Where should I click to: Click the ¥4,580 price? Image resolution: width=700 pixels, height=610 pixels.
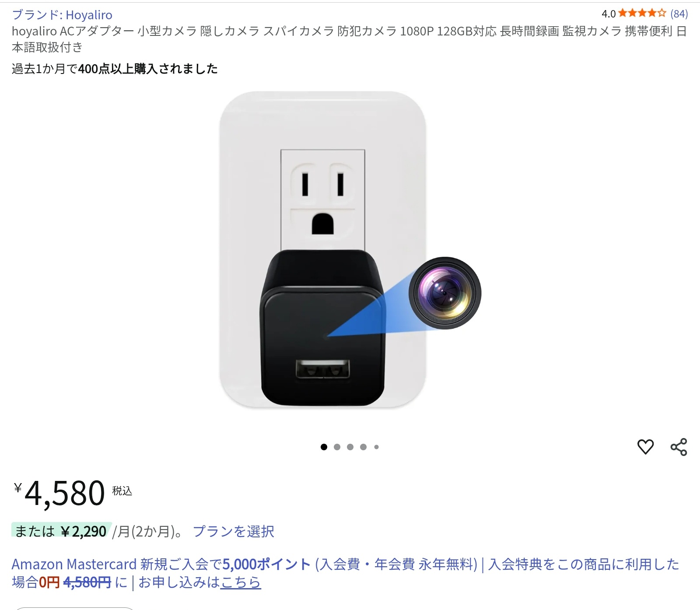[x=65, y=494]
